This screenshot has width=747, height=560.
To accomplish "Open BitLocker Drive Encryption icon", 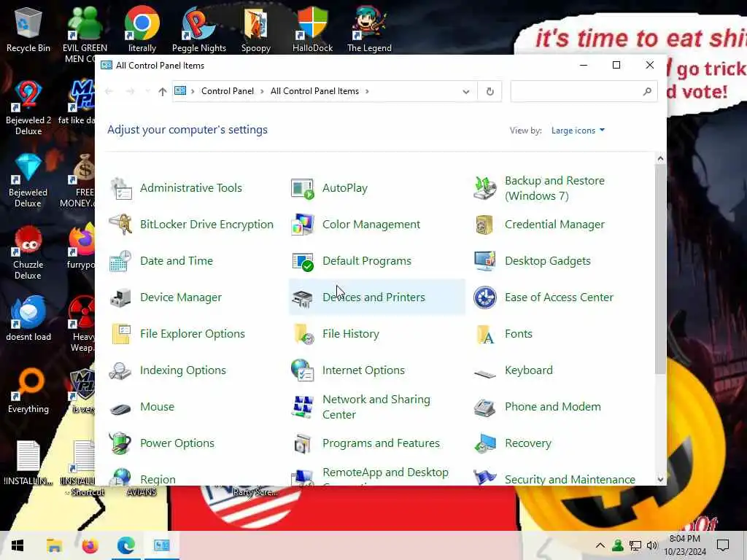I will 121,225.
